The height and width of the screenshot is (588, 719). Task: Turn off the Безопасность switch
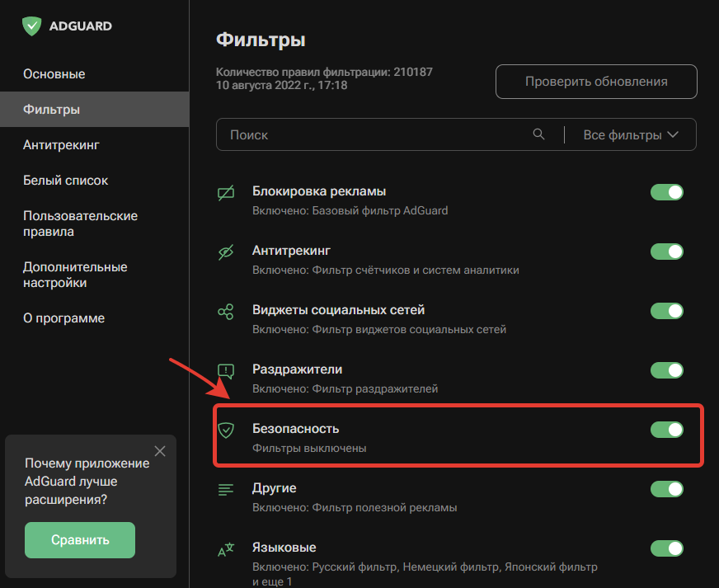668,429
